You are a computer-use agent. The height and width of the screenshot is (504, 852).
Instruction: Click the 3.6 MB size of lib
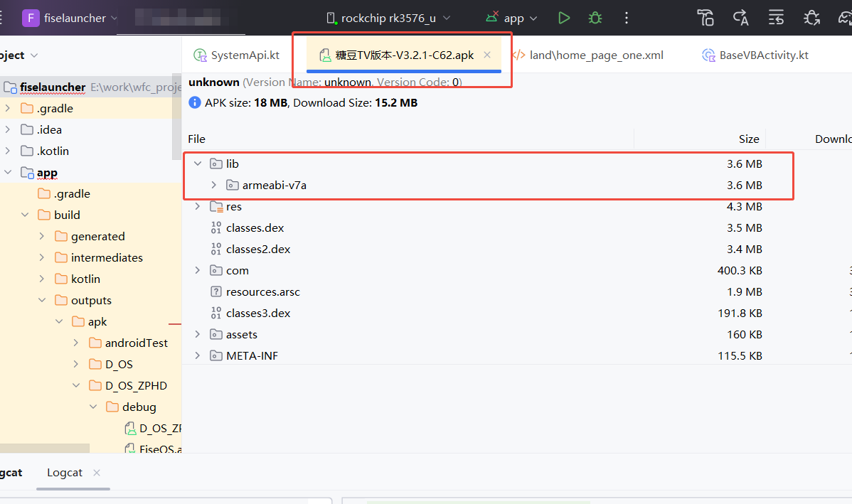click(745, 163)
